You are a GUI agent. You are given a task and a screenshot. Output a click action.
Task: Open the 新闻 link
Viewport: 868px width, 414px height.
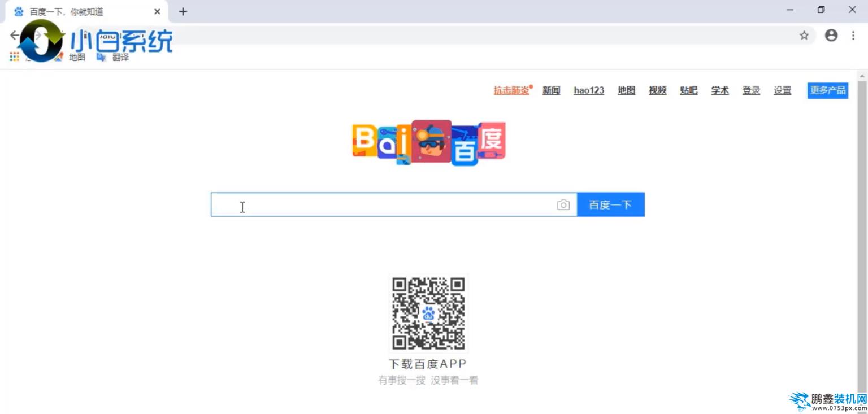pos(552,90)
